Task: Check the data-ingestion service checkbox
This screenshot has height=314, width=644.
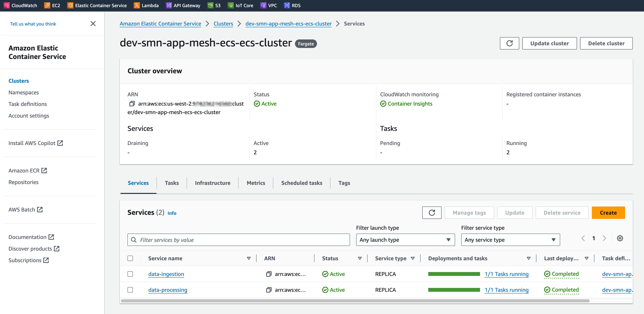Action: pyautogui.click(x=130, y=274)
